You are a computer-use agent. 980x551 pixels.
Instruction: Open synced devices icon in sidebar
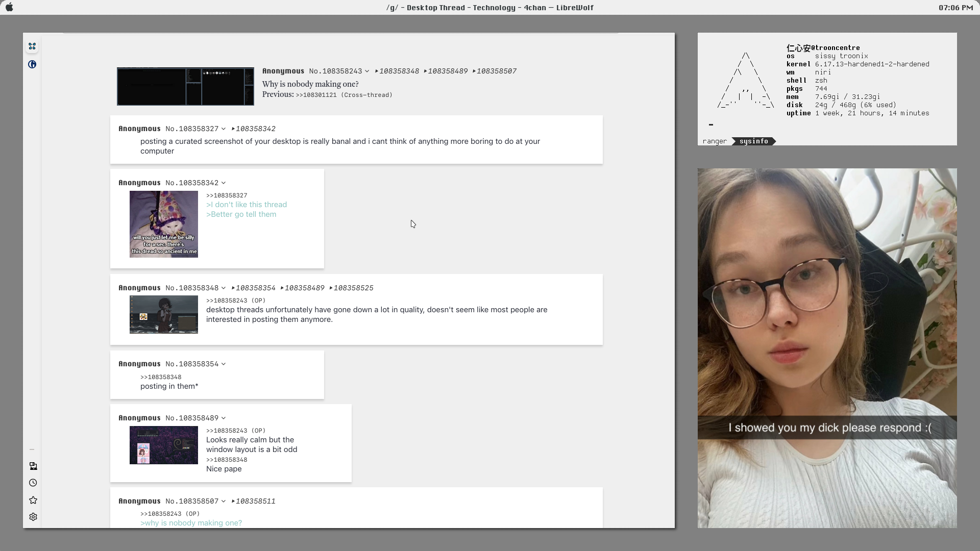pyautogui.click(x=33, y=466)
